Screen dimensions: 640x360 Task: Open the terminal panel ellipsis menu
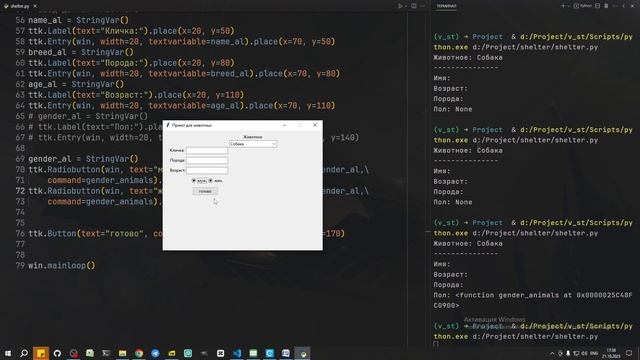[615, 6]
